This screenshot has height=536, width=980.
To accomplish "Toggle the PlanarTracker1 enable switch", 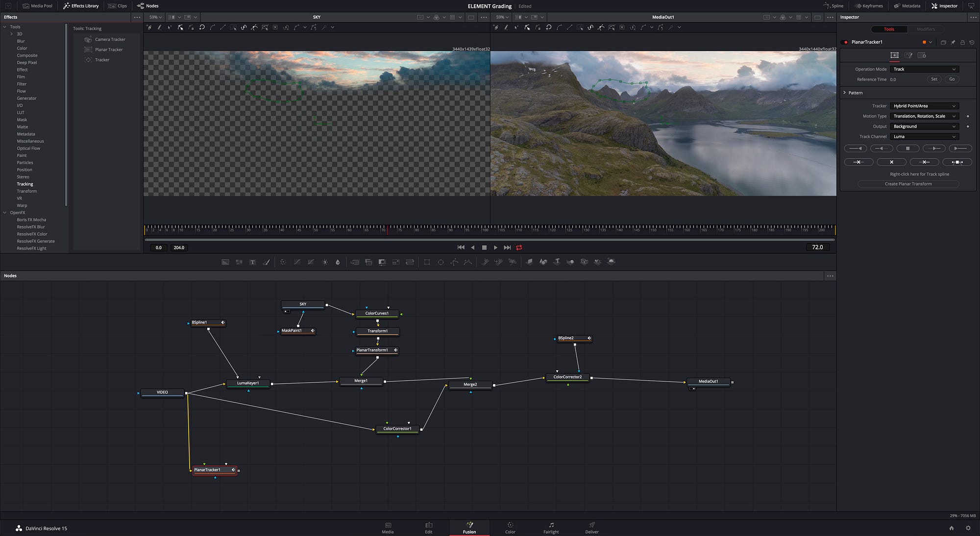I will [x=845, y=42].
